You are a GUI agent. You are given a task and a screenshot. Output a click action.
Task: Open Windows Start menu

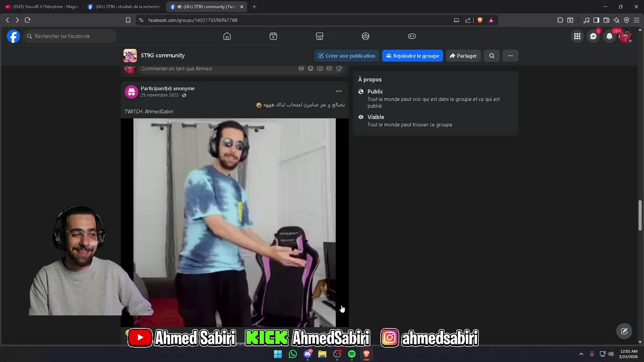pyautogui.click(x=278, y=354)
